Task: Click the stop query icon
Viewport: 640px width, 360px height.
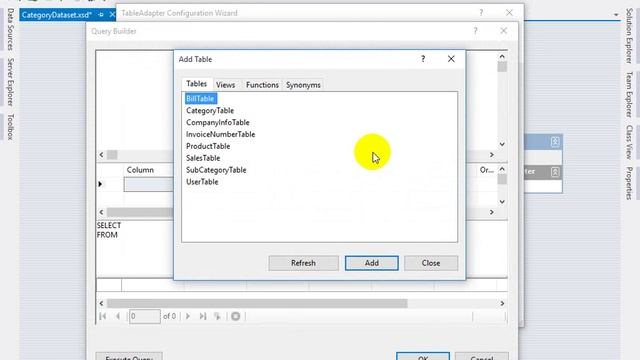Action: (236, 316)
